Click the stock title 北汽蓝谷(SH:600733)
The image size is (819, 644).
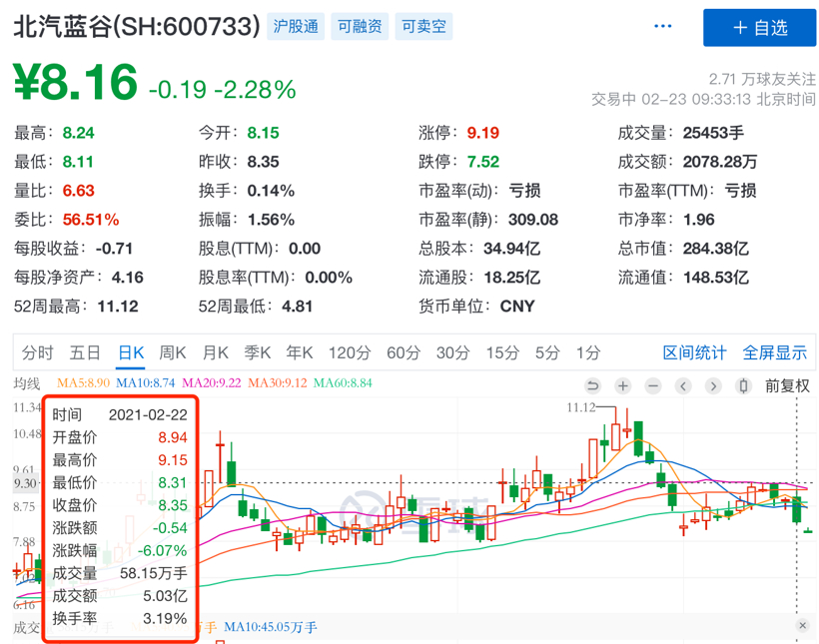coord(136,26)
